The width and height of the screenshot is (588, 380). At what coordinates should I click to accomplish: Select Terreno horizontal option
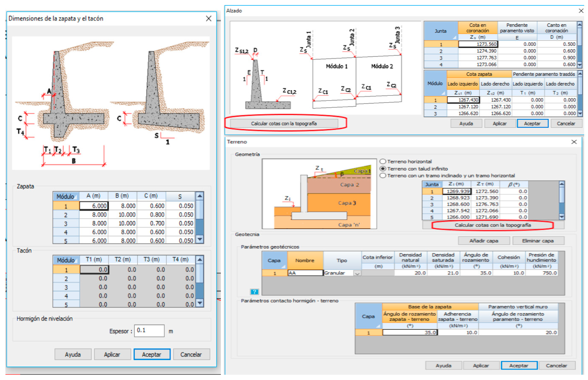(383, 162)
